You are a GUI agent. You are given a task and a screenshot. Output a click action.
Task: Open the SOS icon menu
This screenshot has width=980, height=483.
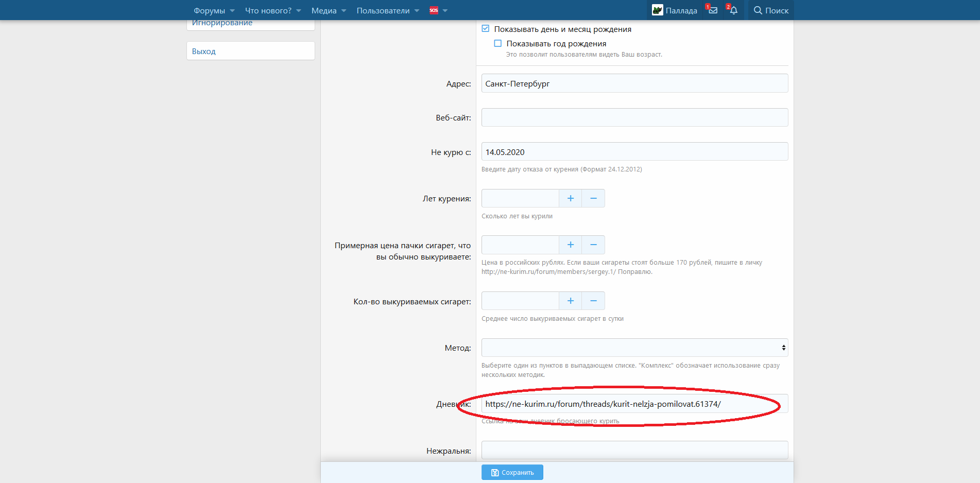tap(434, 10)
